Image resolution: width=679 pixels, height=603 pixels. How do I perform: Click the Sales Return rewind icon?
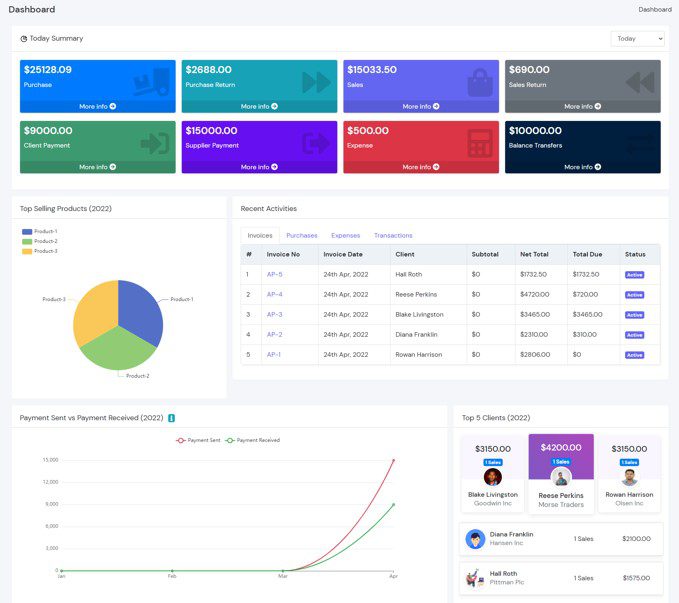coord(640,81)
